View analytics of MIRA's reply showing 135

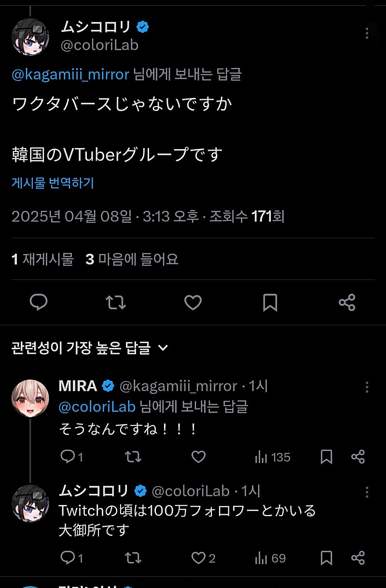(x=273, y=457)
